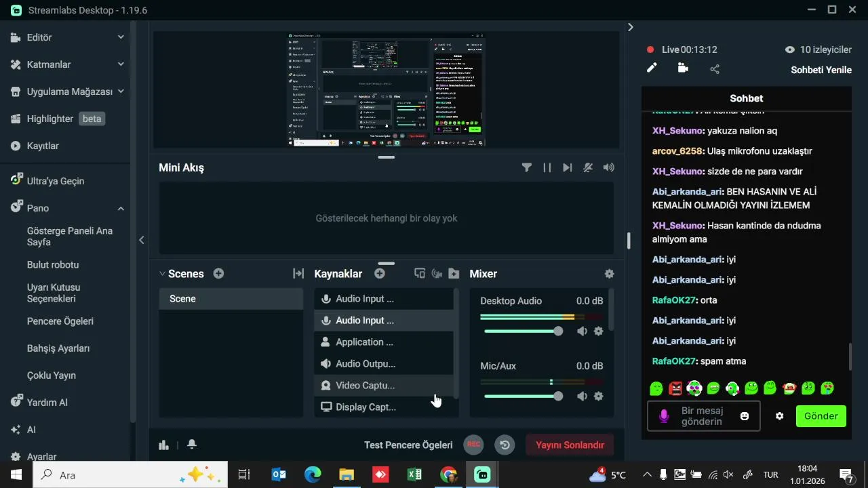Open Uyarı Kutusu Seçenekleri
Screen dimensions: 868x488
click(x=54, y=293)
